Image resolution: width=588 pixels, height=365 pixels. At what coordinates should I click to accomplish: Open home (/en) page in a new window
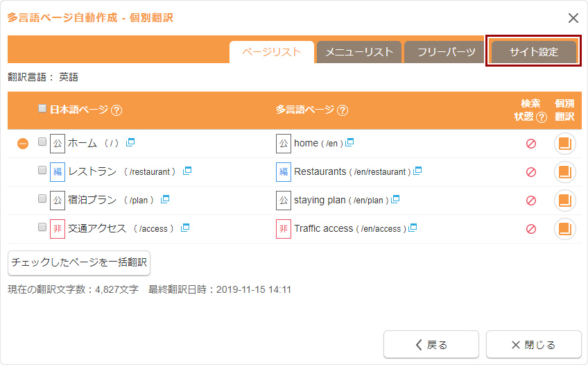[x=349, y=142]
